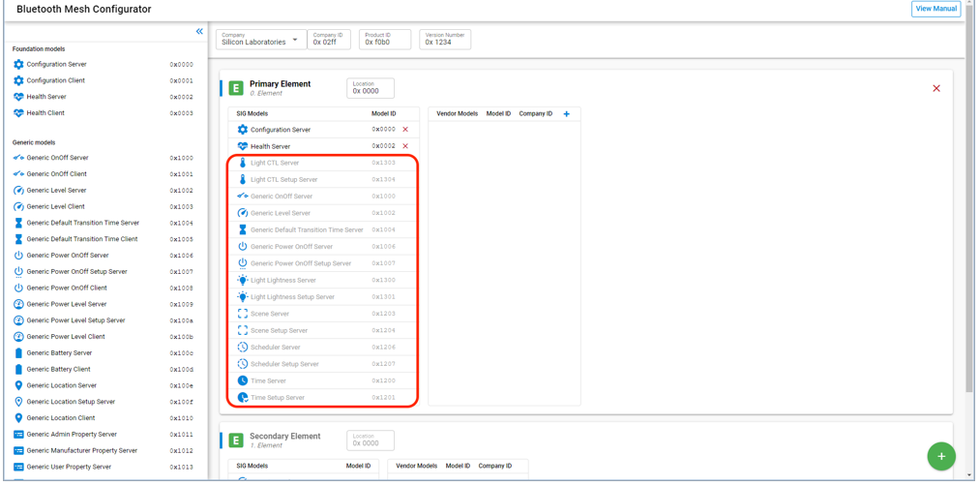Click the Health Client heart icon

[18, 113]
